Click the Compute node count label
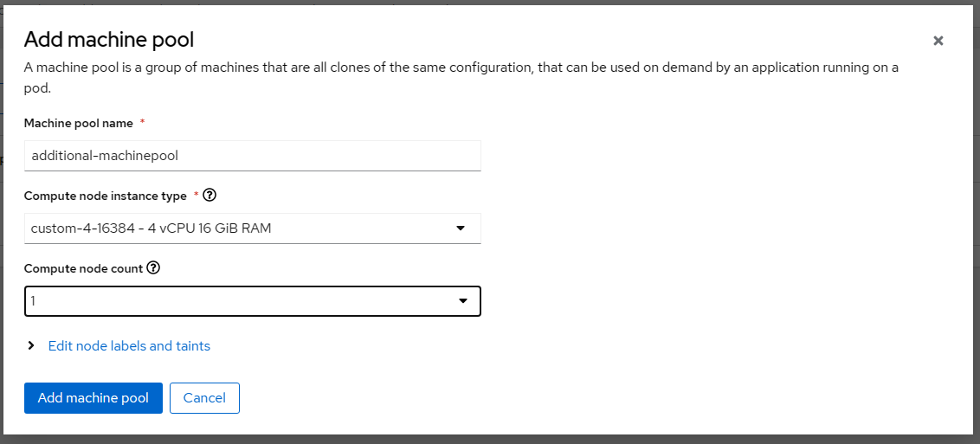This screenshot has height=444, width=980. tap(83, 268)
